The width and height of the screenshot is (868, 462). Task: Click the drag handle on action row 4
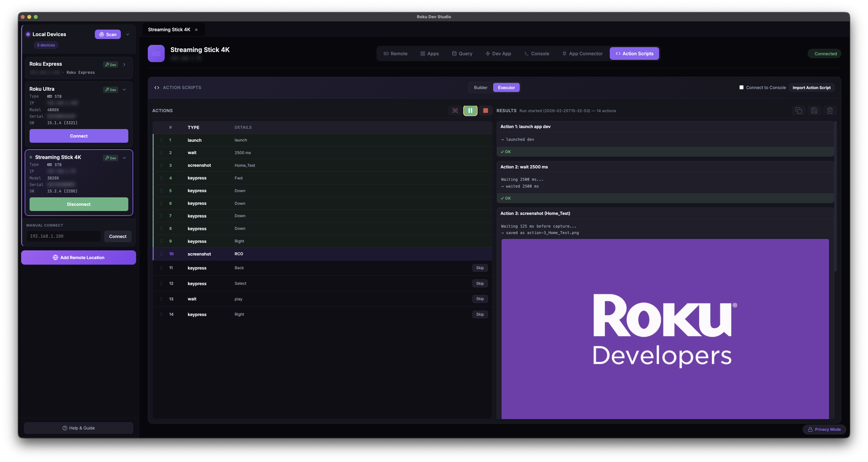click(161, 178)
